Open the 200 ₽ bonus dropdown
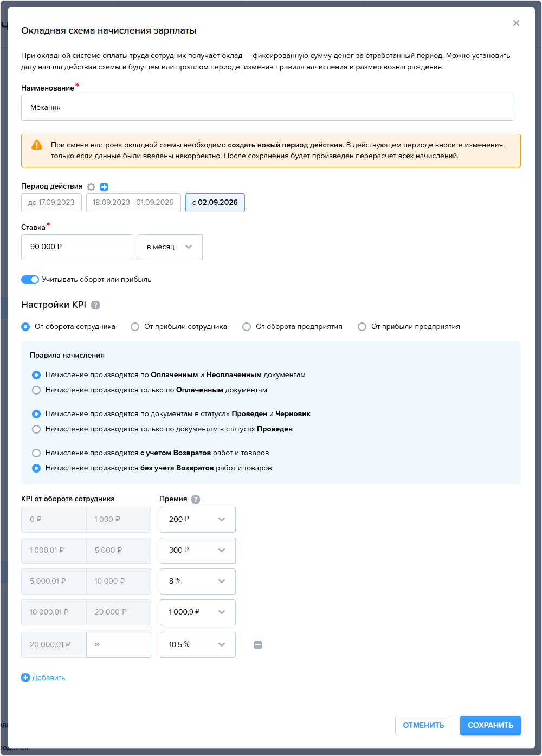 198,520
